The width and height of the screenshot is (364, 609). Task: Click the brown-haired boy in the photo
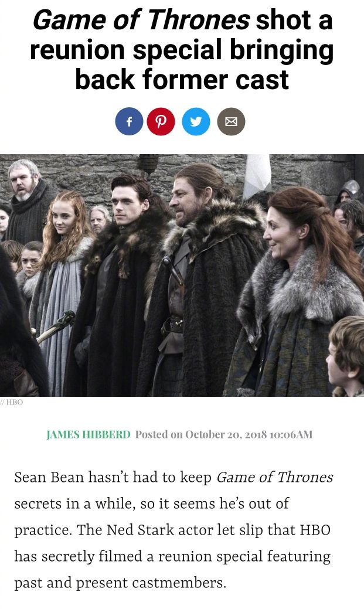click(346, 355)
